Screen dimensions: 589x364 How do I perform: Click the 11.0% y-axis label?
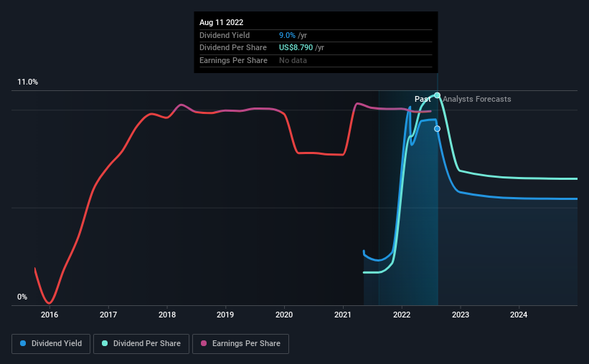27,82
